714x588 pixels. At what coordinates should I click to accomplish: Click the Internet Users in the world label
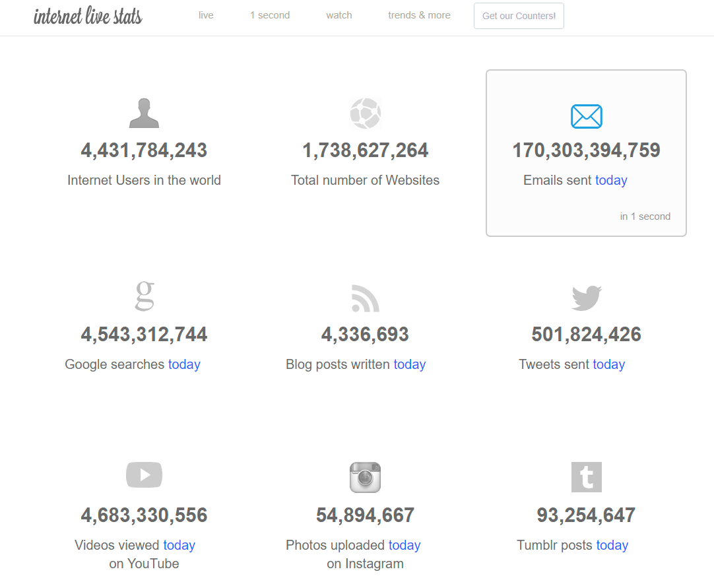click(144, 180)
